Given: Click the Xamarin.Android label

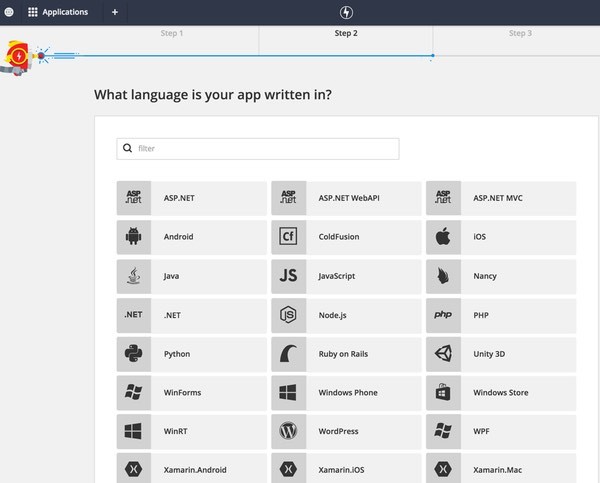Looking at the screenshot, I should (195, 470).
